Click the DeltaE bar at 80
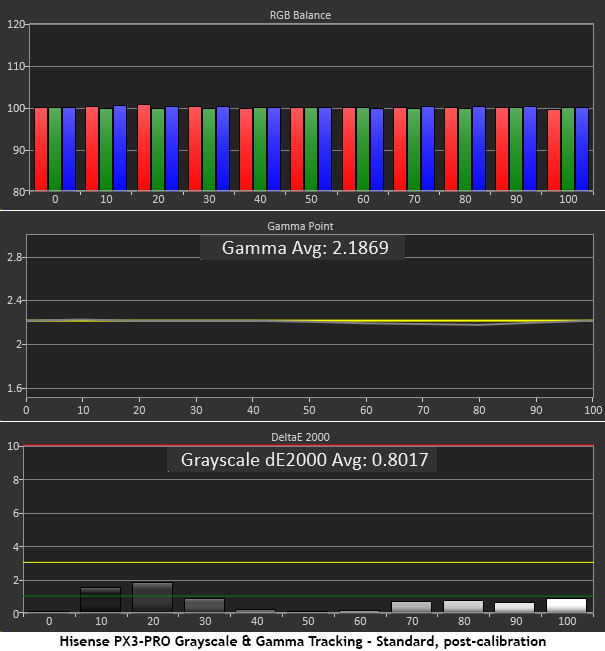Image resolution: width=605 pixels, height=651 pixels. pyautogui.click(x=463, y=606)
